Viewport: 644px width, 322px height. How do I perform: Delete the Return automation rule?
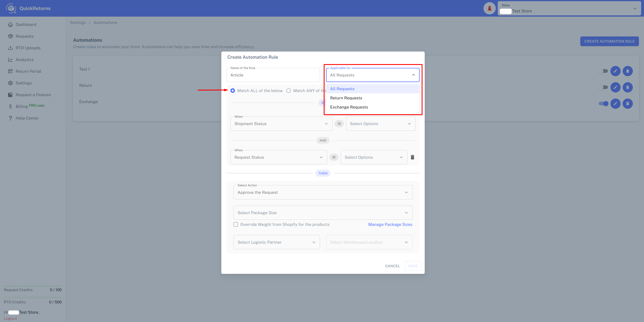[x=628, y=87]
